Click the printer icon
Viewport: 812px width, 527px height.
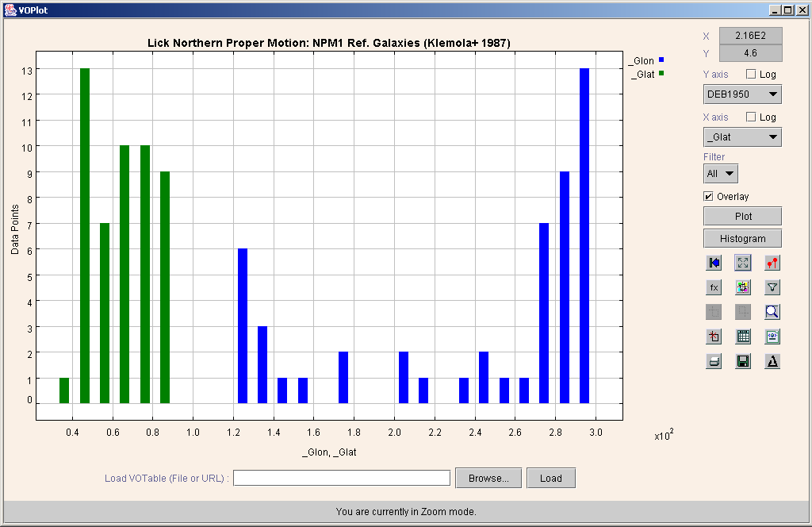tap(714, 361)
